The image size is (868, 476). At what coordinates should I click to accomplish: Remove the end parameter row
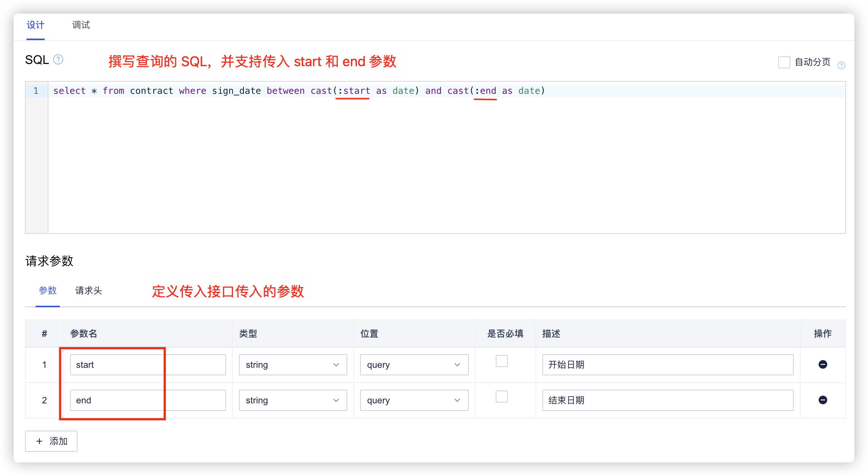click(823, 400)
